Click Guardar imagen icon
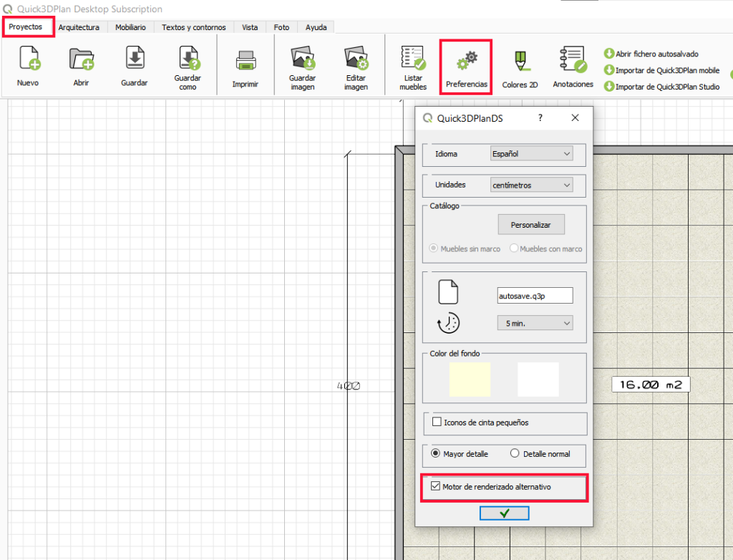 [303, 57]
